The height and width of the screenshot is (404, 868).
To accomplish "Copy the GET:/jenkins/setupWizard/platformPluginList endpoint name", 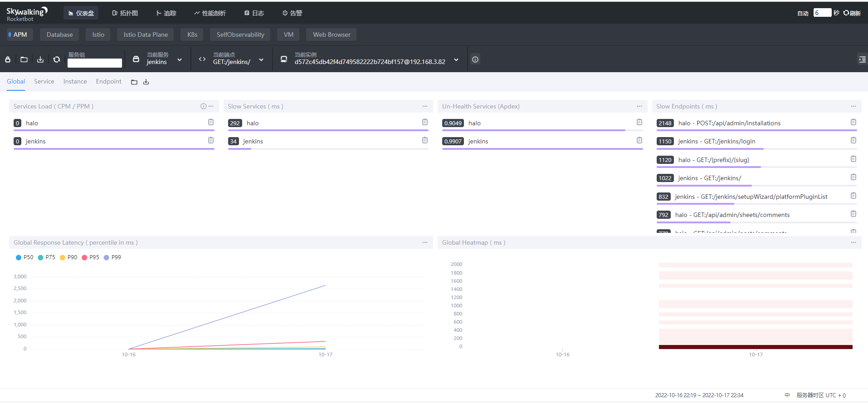I will coord(853,196).
